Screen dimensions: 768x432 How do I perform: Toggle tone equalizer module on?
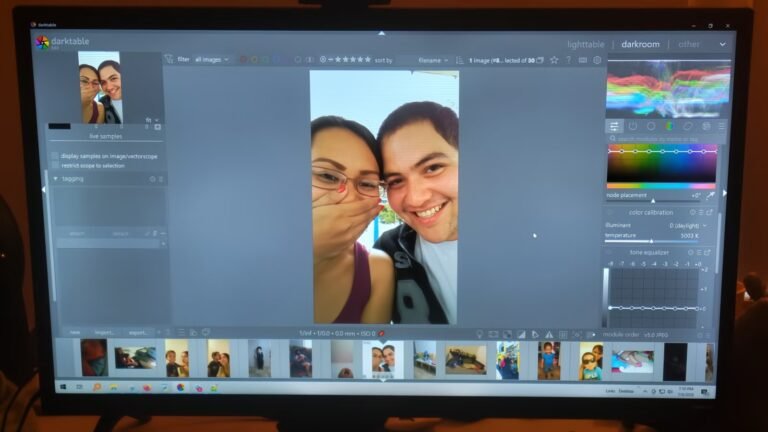(x=610, y=253)
